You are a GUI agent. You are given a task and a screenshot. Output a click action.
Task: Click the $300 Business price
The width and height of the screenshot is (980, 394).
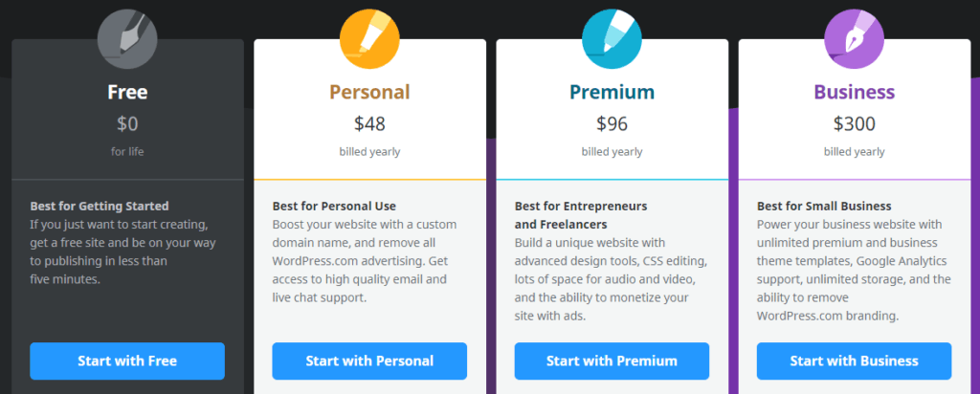(x=854, y=123)
